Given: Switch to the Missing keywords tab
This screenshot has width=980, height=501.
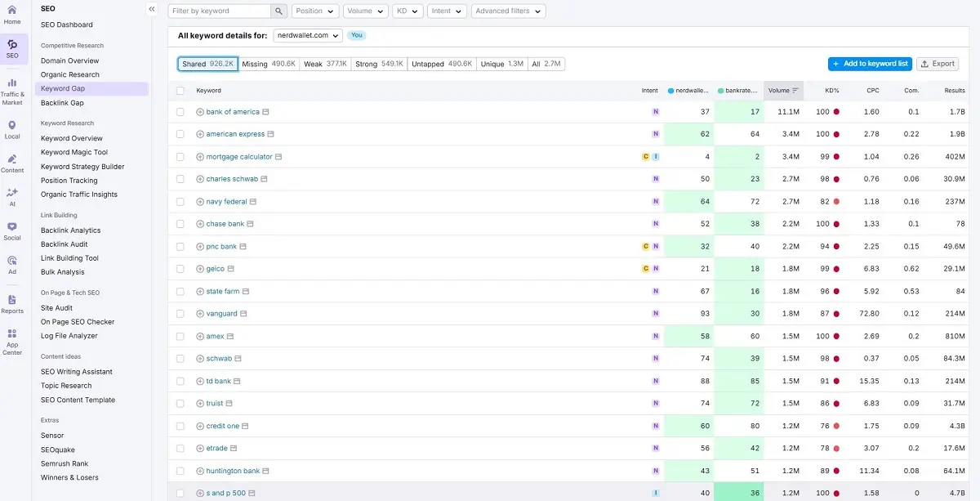Looking at the screenshot, I should pyautogui.click(x=269, y=64).
